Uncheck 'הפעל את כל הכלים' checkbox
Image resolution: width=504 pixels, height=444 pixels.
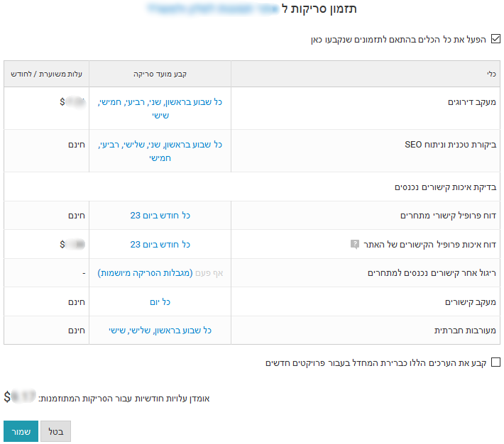[x=495, y=39]
